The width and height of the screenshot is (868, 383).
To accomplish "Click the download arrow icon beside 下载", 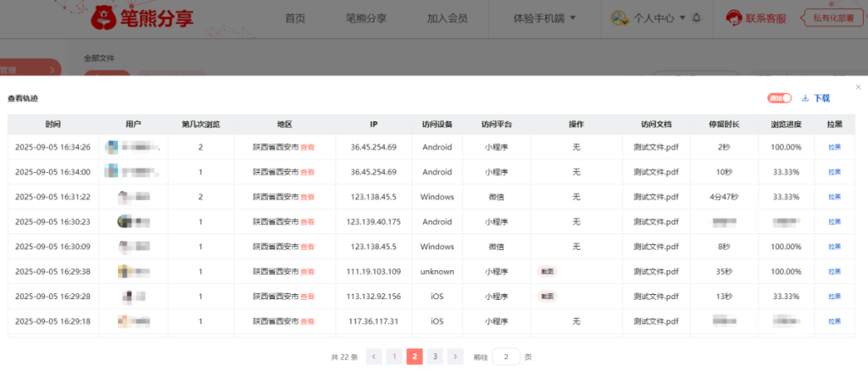I will pos(805,98).
